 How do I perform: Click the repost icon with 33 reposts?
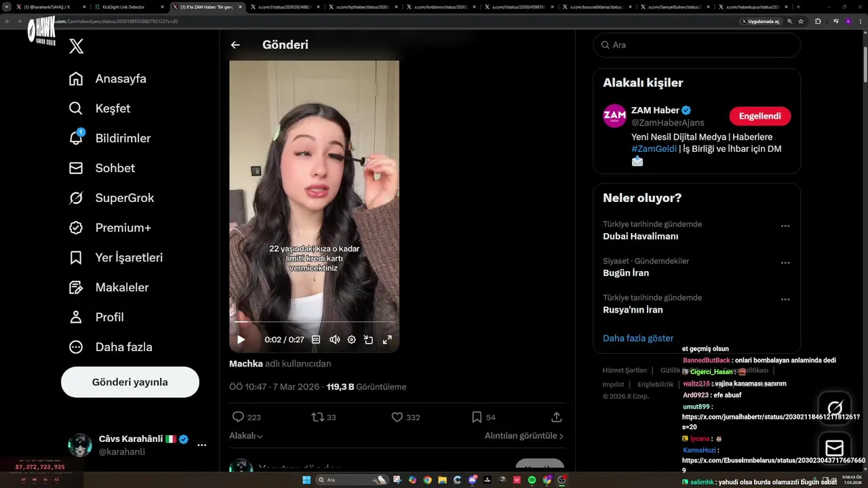pyautogui.click(x=317, y=417)
